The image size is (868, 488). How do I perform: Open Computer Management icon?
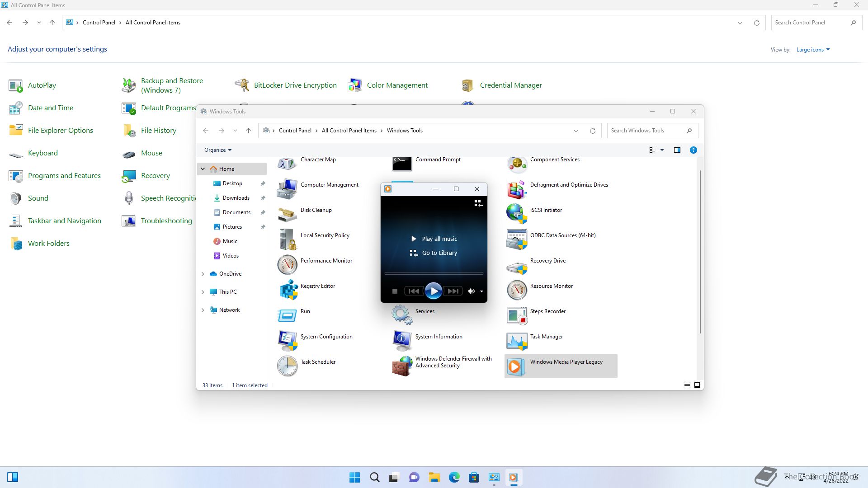tap(287, 189)
